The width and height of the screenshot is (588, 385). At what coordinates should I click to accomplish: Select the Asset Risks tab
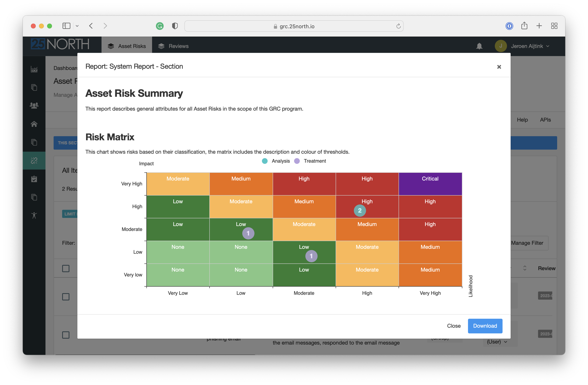[127, 46]
